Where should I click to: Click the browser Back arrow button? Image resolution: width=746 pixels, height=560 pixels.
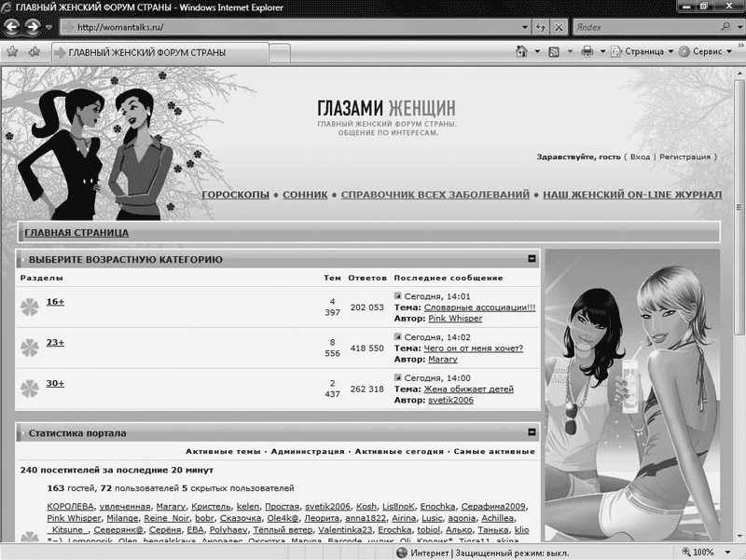click(x=13, y=27)
